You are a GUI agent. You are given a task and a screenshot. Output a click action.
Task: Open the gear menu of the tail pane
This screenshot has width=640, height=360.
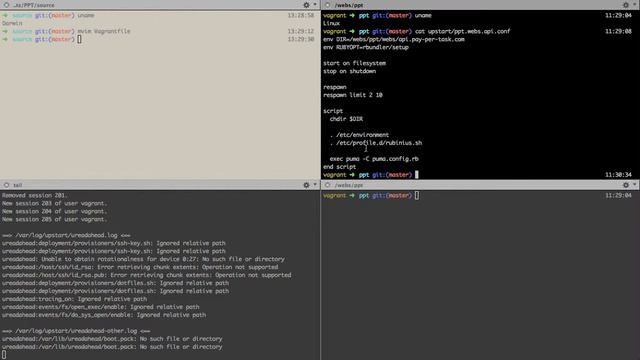(x=306, y=185)
